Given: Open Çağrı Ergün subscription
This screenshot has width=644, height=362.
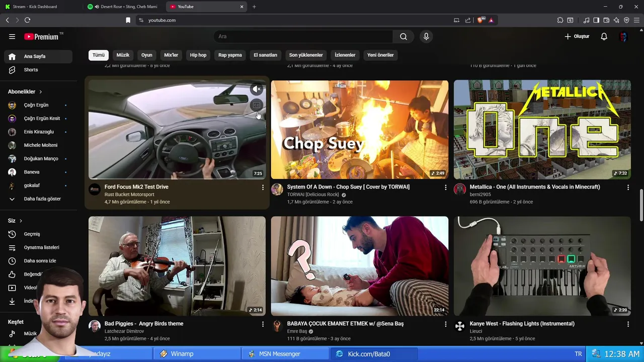Looking at the screenshot, I should 38,105.
